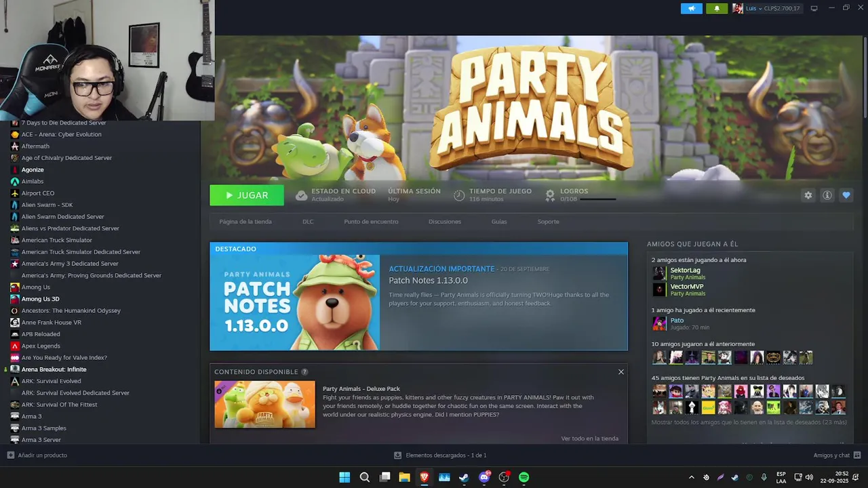
Task: Expand the system tray hidden icons chevron
Action: [691, 477]
